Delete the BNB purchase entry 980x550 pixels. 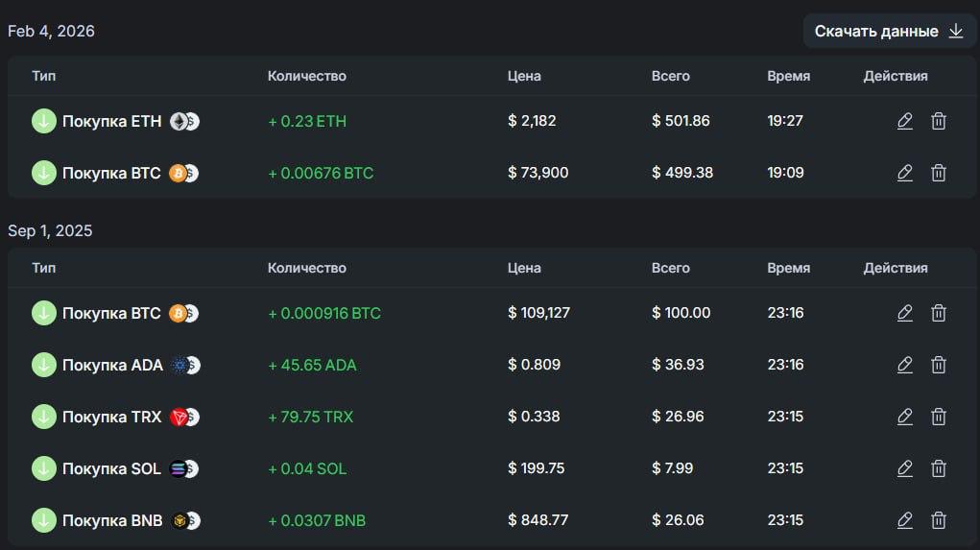[x=939, y=520]
